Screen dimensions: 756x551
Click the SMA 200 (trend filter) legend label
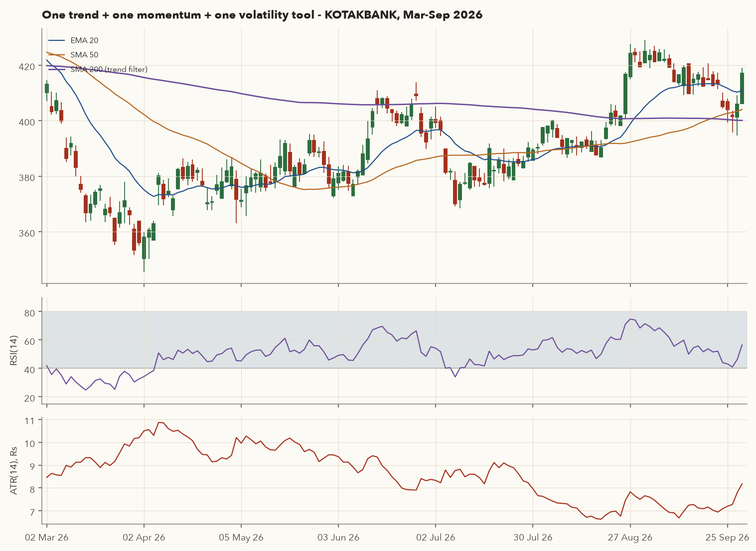click(x=109, y=69)
